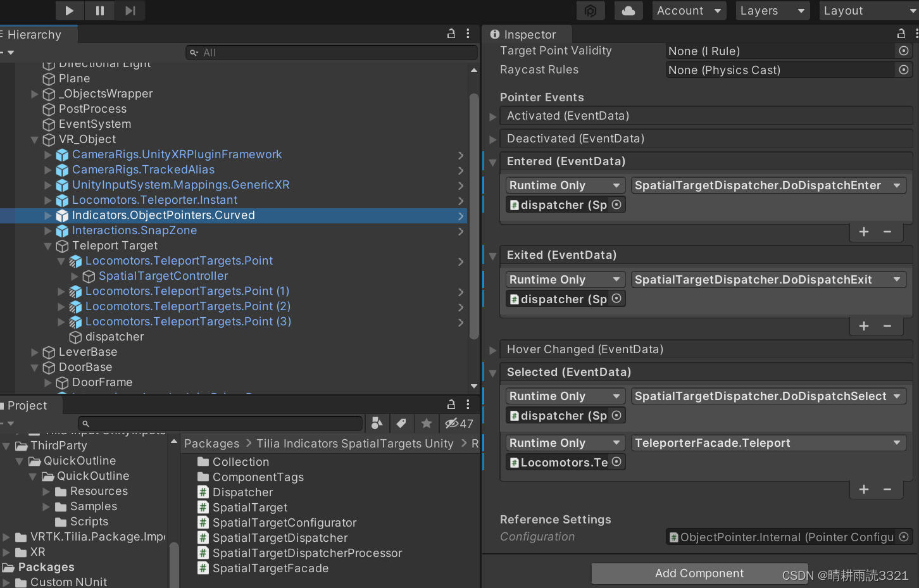
Task: Open DoDispatchEnter function dropdown
Action: point(768,185)
